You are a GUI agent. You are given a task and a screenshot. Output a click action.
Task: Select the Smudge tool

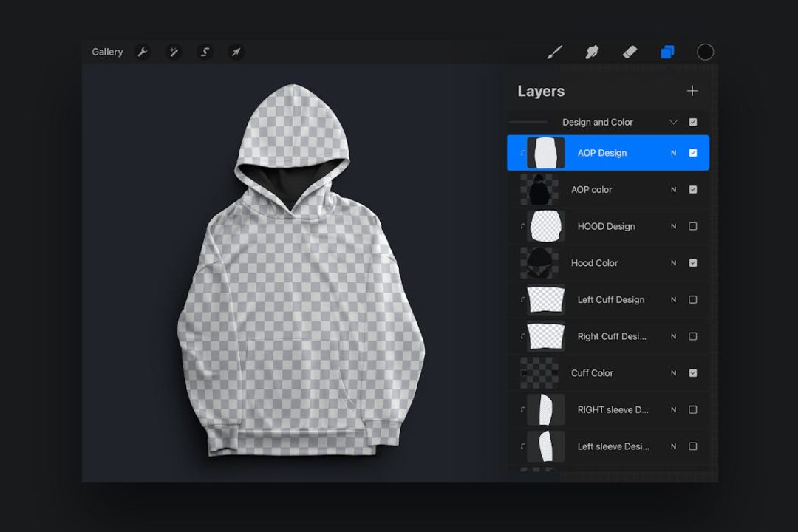click(x=592, y=52)
